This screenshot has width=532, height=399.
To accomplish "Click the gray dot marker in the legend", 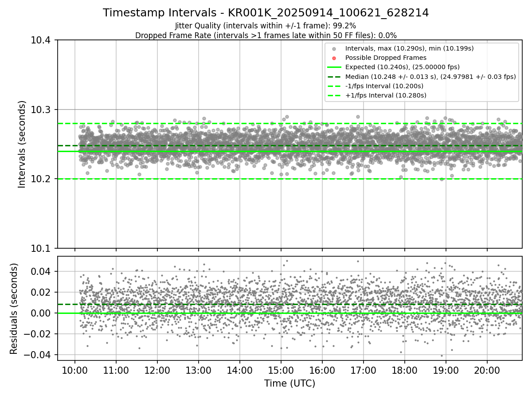I will [x=334, y=49].
